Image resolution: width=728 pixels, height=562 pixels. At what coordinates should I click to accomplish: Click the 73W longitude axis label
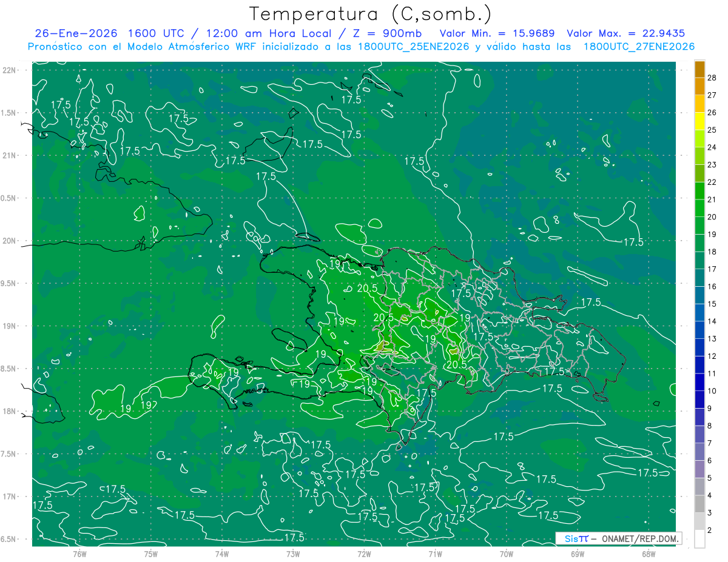[293, 554]
